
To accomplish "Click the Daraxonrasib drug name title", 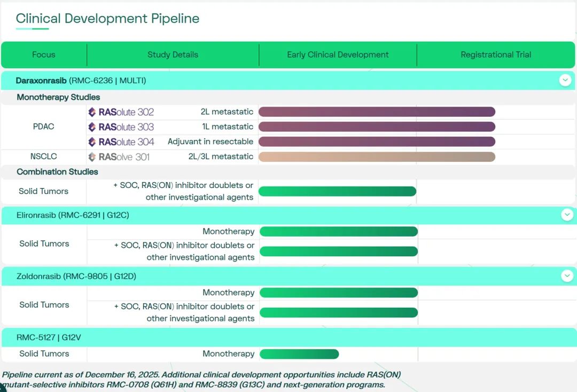I will 41,81.
